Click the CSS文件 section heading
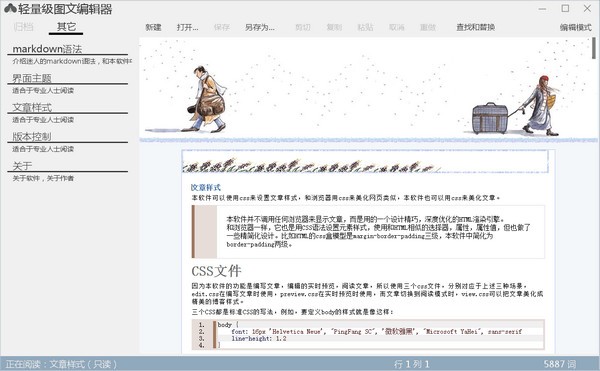This screenshot has height=371, width=600. click(216, 271)
